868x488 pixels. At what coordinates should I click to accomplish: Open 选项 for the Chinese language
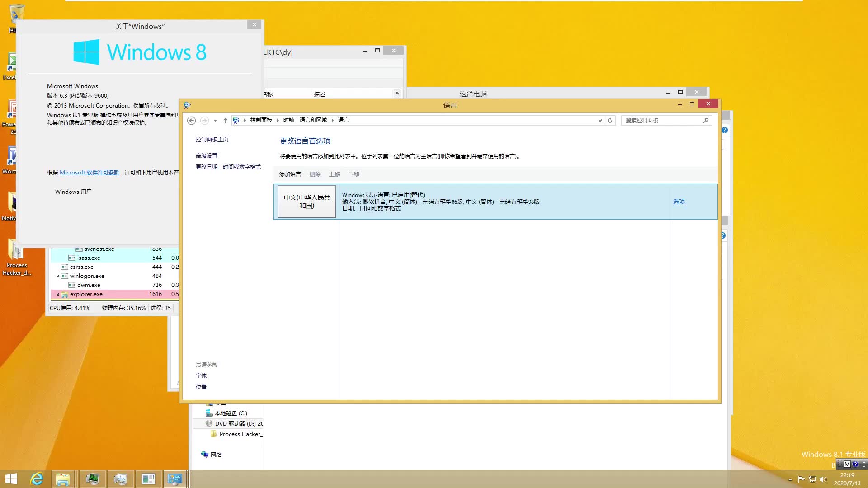(x=679, y=202)
